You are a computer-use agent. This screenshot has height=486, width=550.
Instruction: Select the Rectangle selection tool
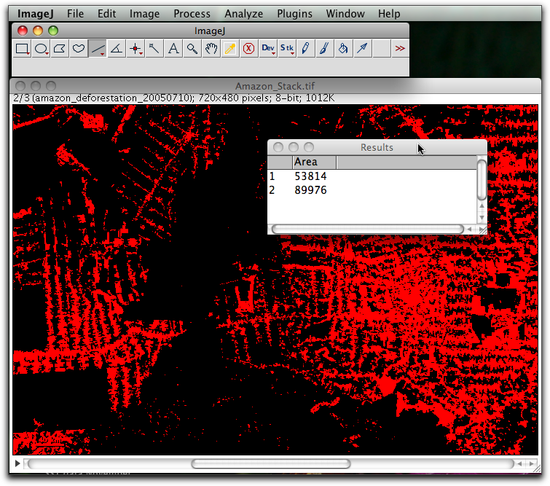pyautogui.click(x=22, y=48)
